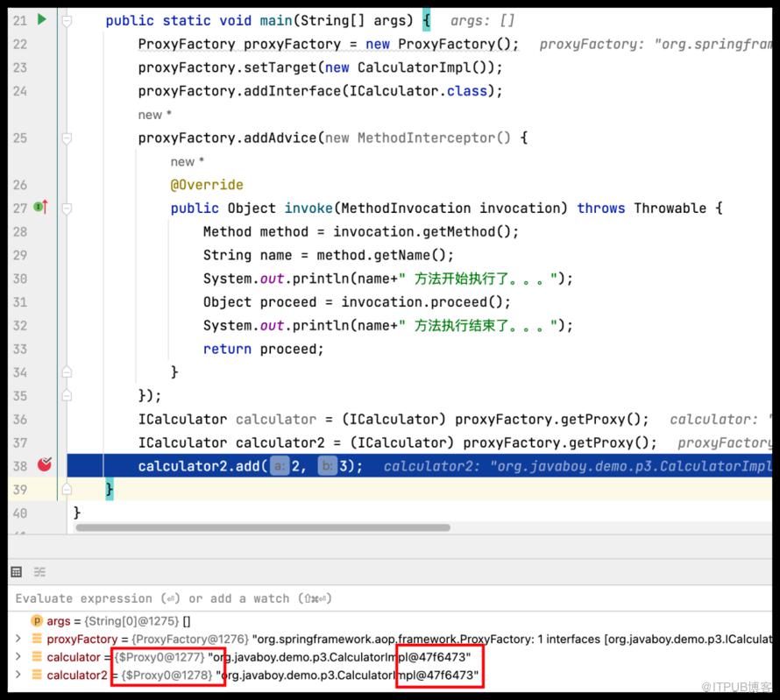The width and height of the screenshot is (780, 700).
Task: Click the threads view icon beside table icon
Action: click(39, 572)
